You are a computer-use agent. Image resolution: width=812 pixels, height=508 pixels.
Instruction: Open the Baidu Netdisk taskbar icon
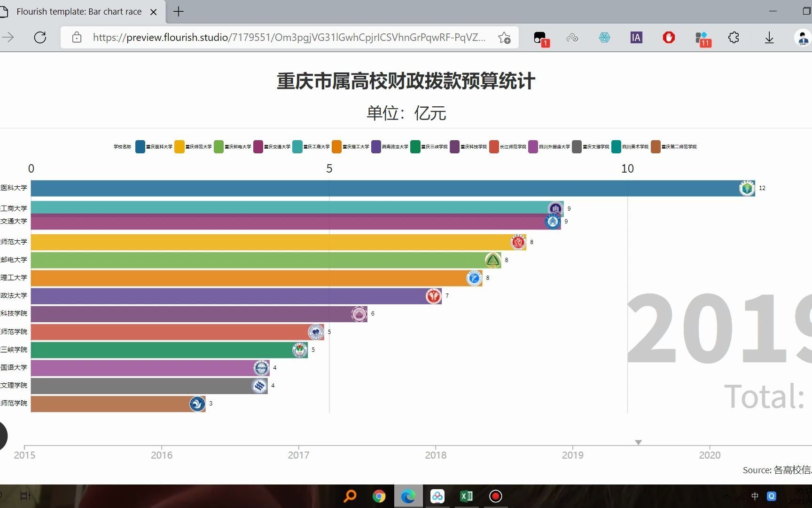[437, 496]
